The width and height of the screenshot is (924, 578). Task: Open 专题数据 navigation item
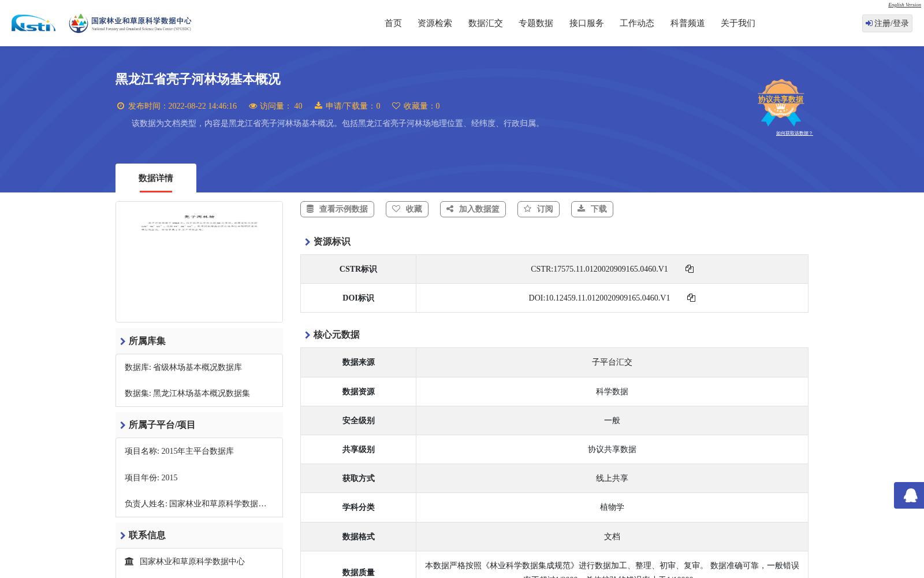536,23
